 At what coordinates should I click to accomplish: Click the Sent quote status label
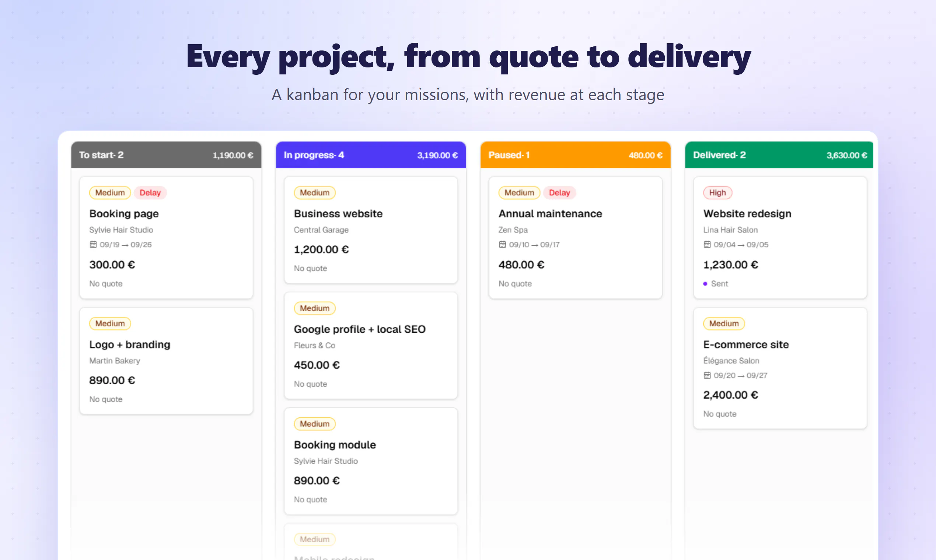pyautogui.click(x=719, y=284)
